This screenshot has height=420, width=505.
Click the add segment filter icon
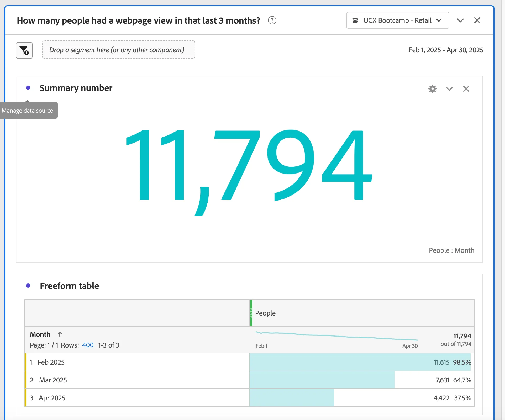[x=24, y=50]
